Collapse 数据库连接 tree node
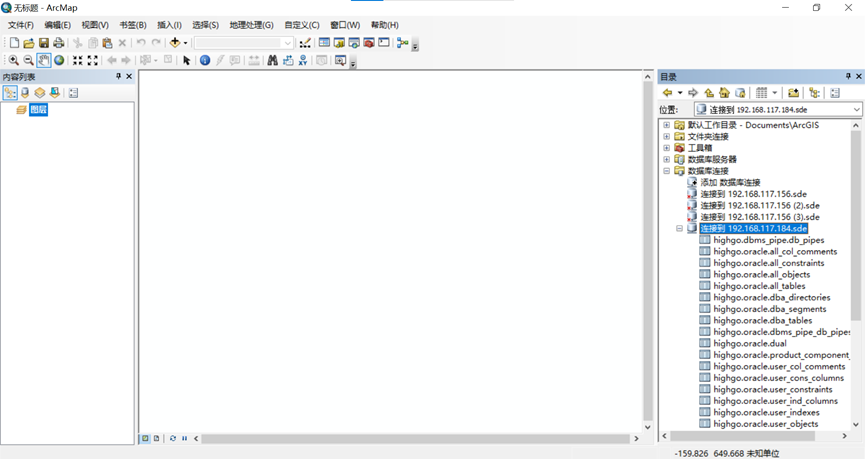Image resolution: width=865 pixels, height=459 pixels. 666,171
